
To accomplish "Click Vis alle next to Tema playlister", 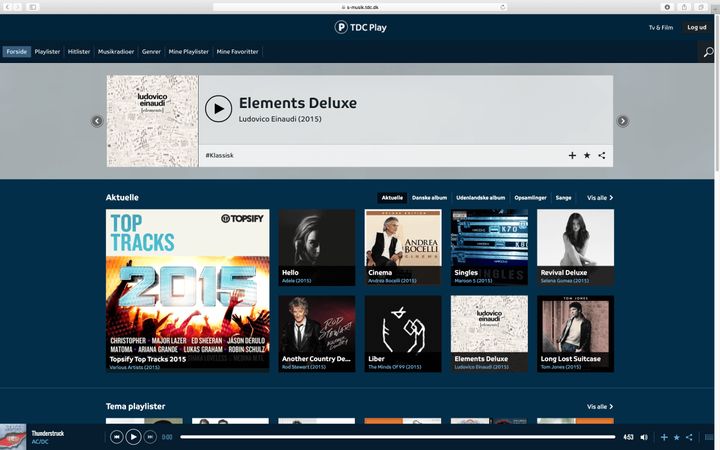I will pyautogui.click(x=600, y=407).
